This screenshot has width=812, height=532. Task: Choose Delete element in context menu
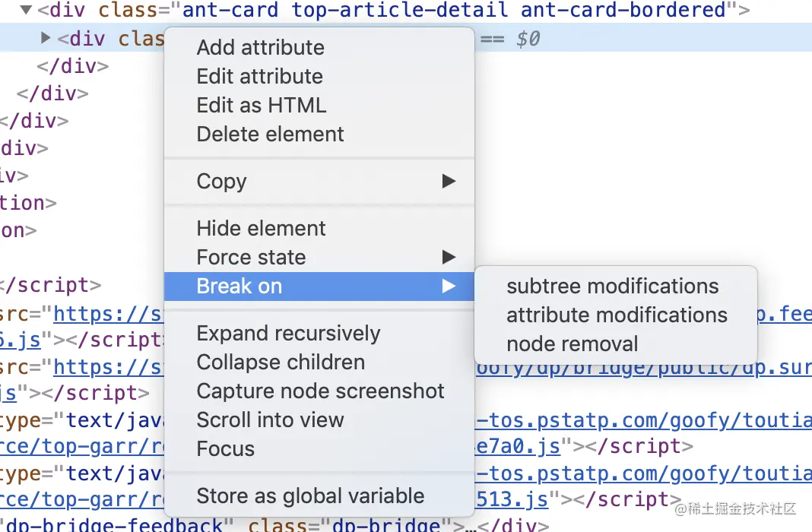click(319, 135)
